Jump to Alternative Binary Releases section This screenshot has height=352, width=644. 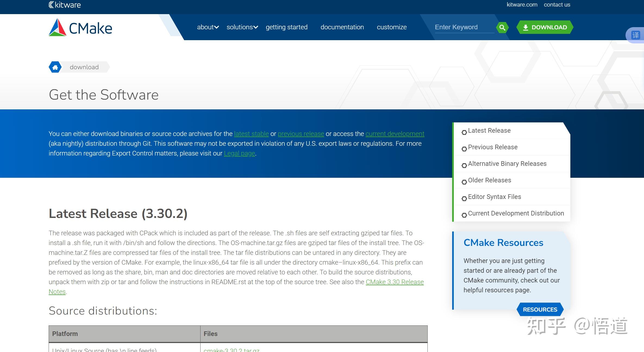pyautogui.click(x=507, y=164)
